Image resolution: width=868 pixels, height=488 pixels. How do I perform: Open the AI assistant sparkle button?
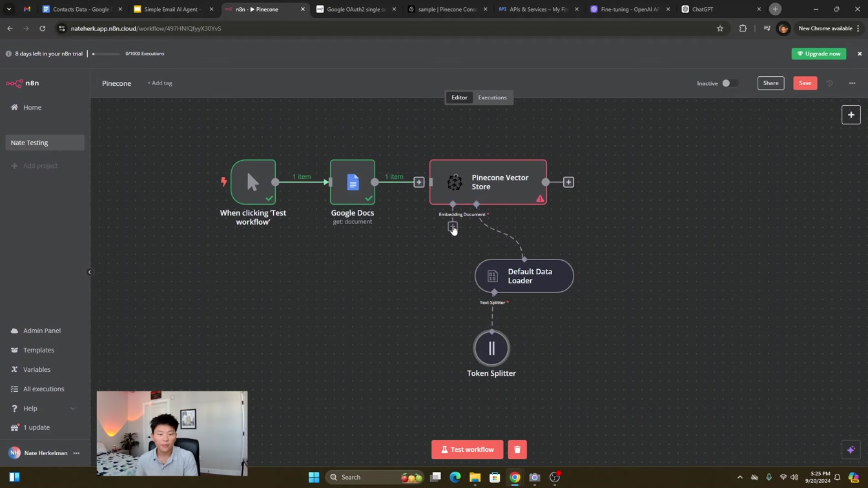[851, 450]
